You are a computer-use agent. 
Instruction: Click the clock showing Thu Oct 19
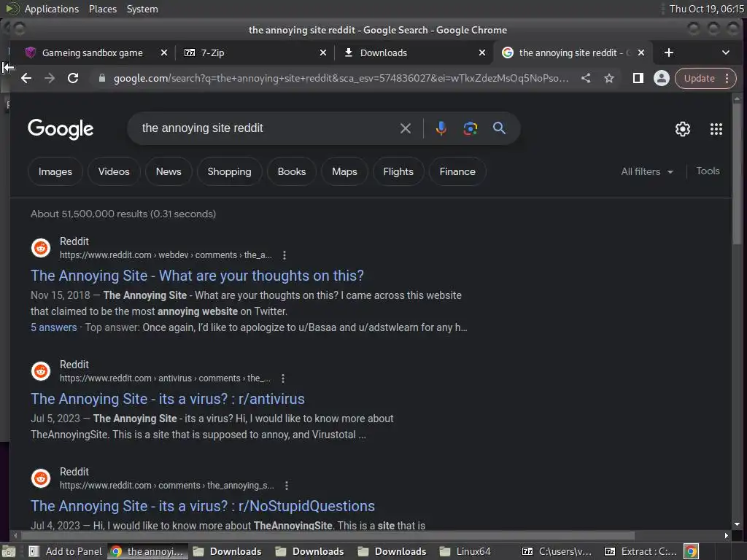point(706,9)
